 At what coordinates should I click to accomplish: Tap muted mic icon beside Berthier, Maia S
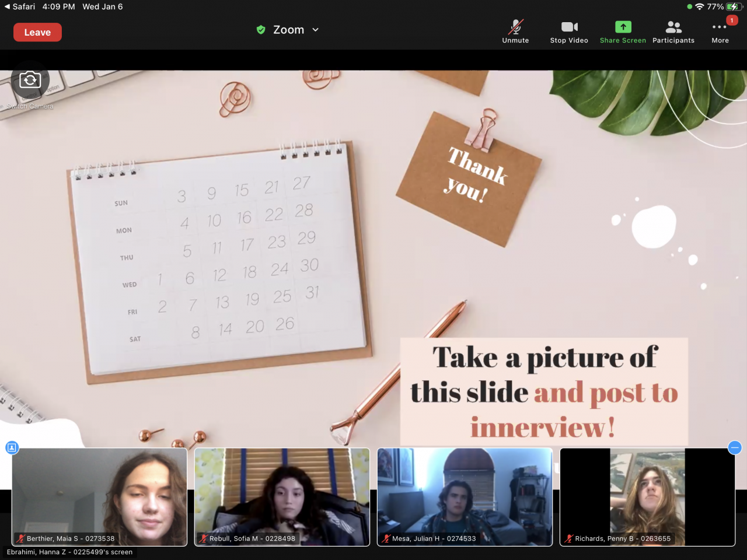pyautogui.click(x=21, y=538)
